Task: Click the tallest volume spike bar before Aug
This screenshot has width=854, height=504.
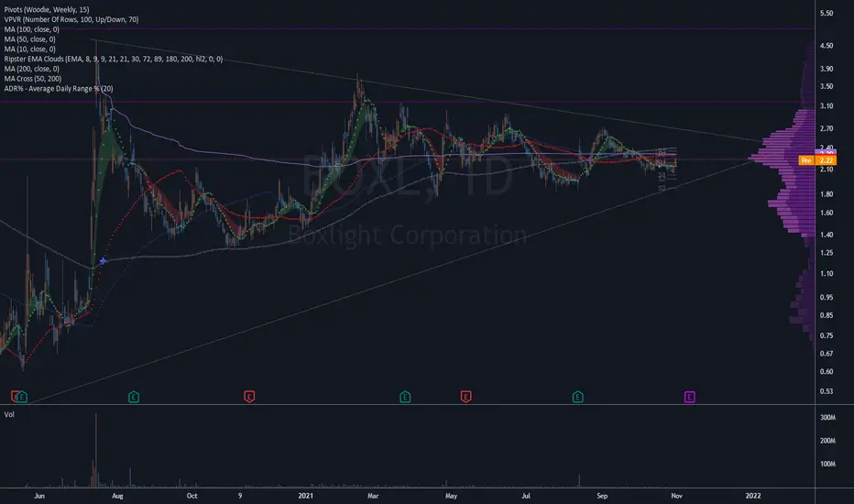Action: [96, 450]
